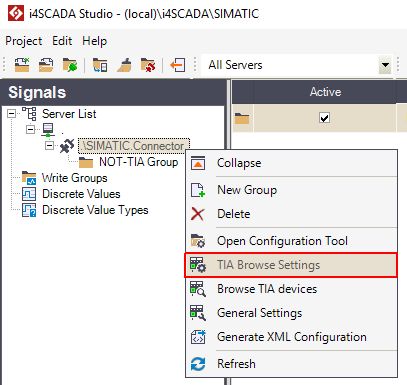The image size is (407, 385).
Task: Click the connector plug icon
Action: click(67, 146)
